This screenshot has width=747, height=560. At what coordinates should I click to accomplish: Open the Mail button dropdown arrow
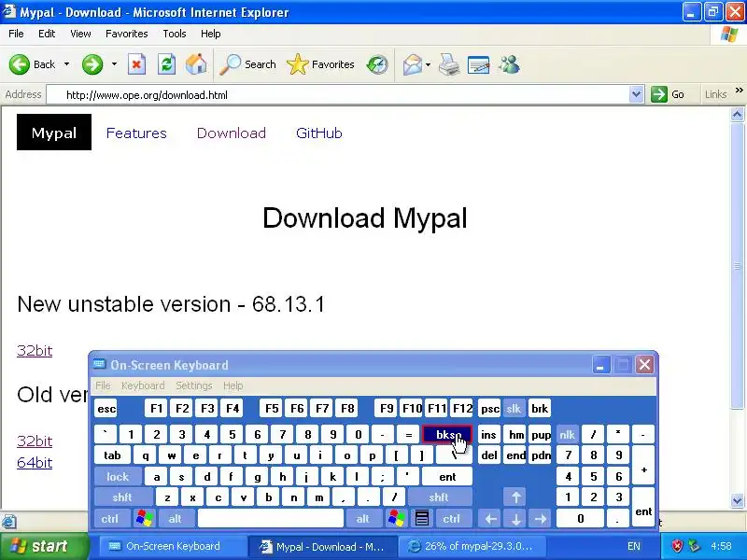(x=428, y=64)
